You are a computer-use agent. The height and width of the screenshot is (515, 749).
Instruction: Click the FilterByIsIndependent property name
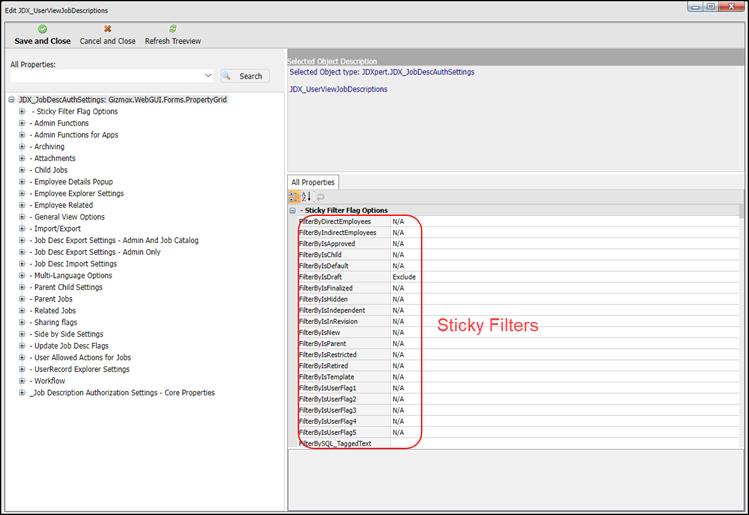tap(332, 310)
